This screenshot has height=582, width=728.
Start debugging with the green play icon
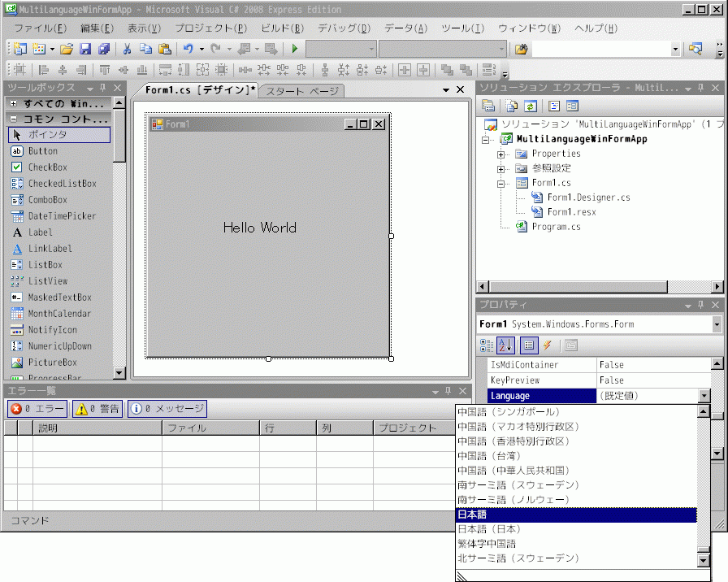[294, 48]
